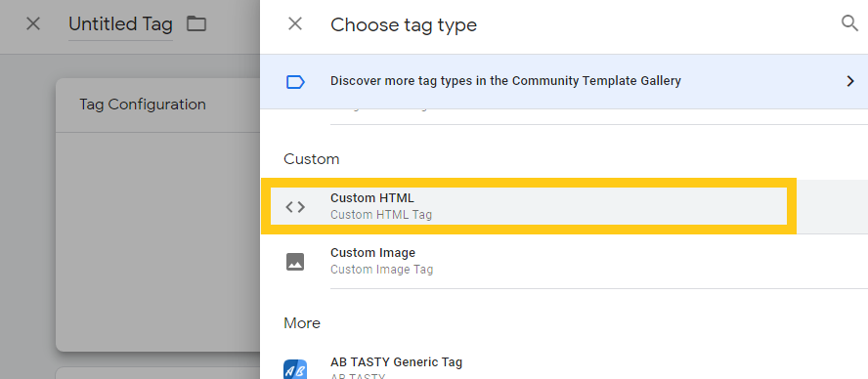Open the partially visible card below Tag Configuration
This screenshot has height=379, width=868.
157,373
